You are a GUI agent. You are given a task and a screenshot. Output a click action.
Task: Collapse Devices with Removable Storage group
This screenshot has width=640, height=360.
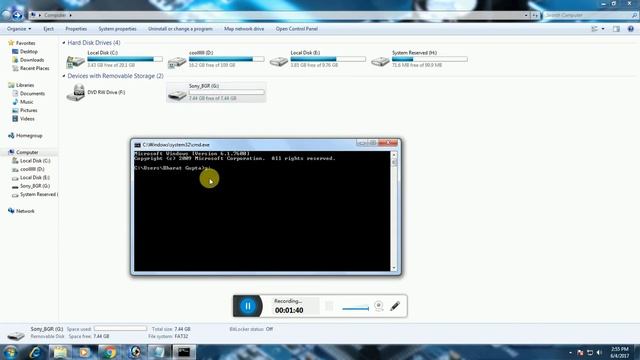[x=64, y=76]
